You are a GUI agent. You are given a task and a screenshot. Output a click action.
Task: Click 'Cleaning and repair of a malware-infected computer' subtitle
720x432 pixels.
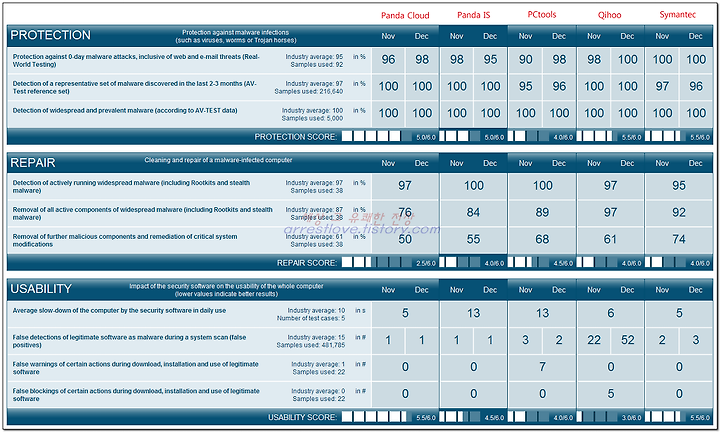(218, 160)
